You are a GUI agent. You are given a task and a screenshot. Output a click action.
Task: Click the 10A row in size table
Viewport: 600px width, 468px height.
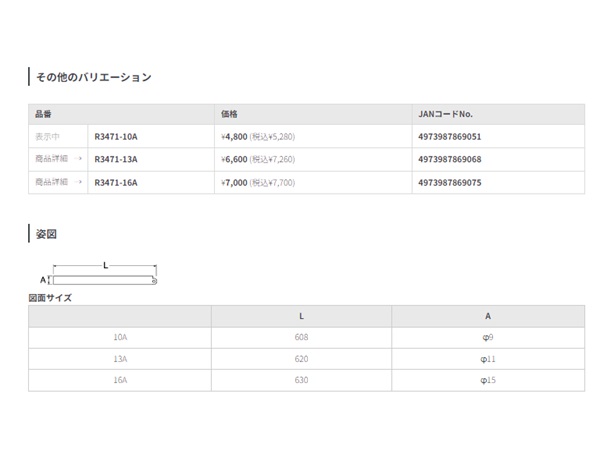click(x=307, y=338)
